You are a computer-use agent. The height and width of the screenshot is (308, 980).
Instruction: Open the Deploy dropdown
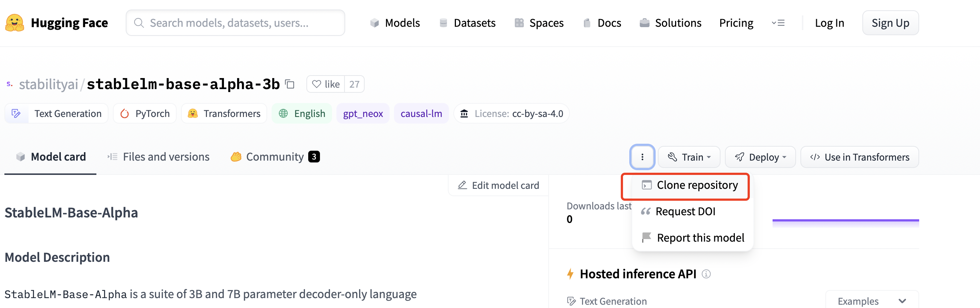tap(760, 157)
